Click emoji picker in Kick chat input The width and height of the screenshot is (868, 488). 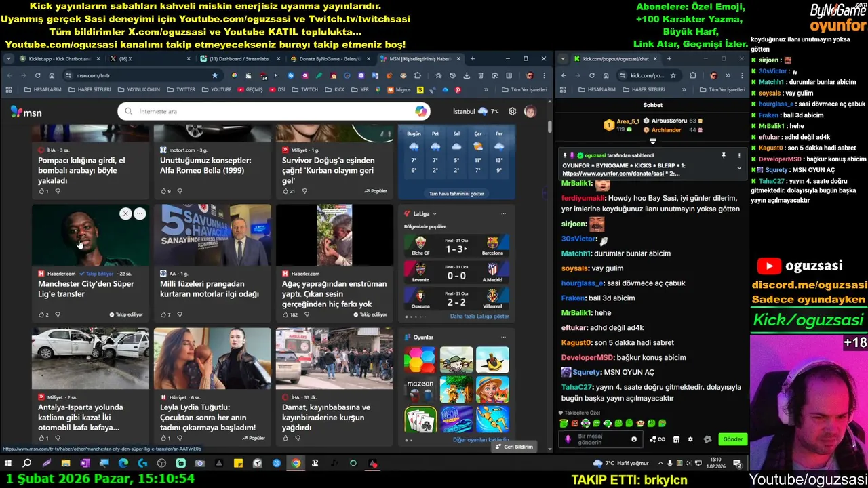click(x=634, y=439)
